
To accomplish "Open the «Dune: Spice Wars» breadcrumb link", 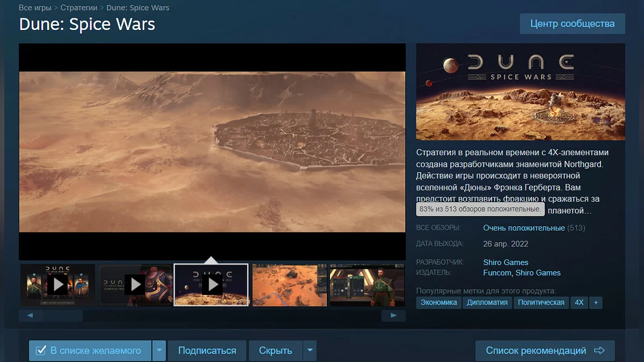I will (138, 8).
